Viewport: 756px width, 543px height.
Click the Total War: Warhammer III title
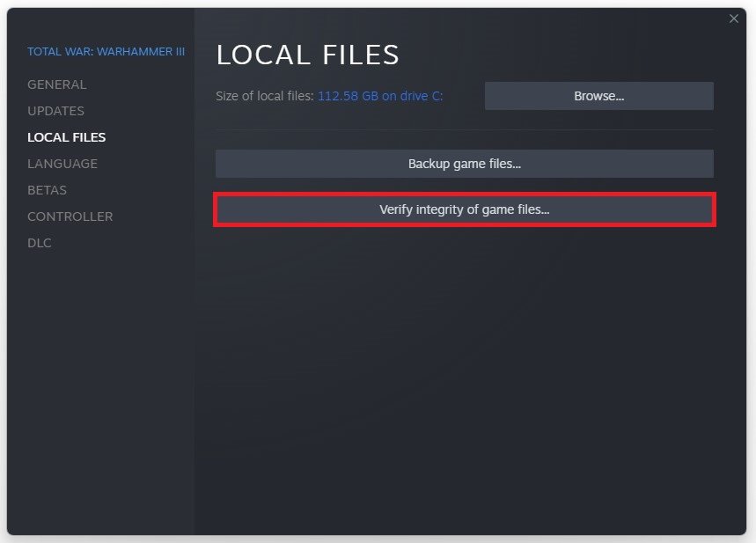(x=106, y=52)
